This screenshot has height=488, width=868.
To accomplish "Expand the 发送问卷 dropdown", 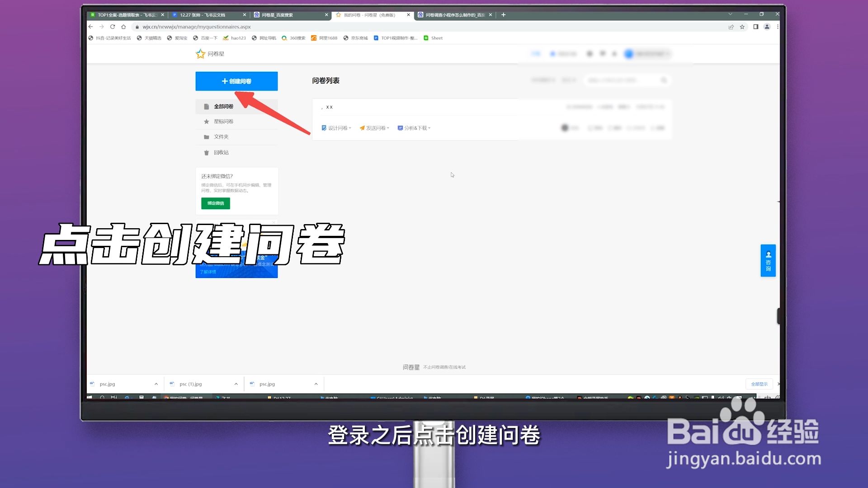I will pos(374,128).
